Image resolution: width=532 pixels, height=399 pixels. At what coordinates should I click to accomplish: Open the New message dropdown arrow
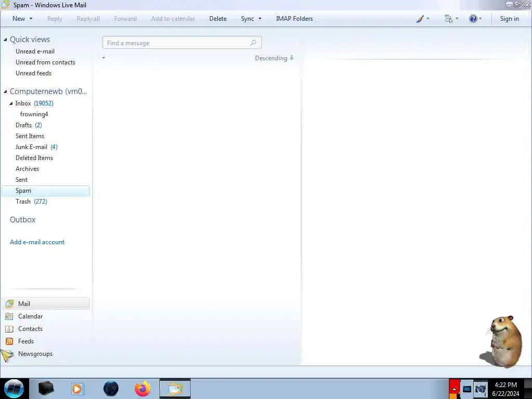[31, 19]
